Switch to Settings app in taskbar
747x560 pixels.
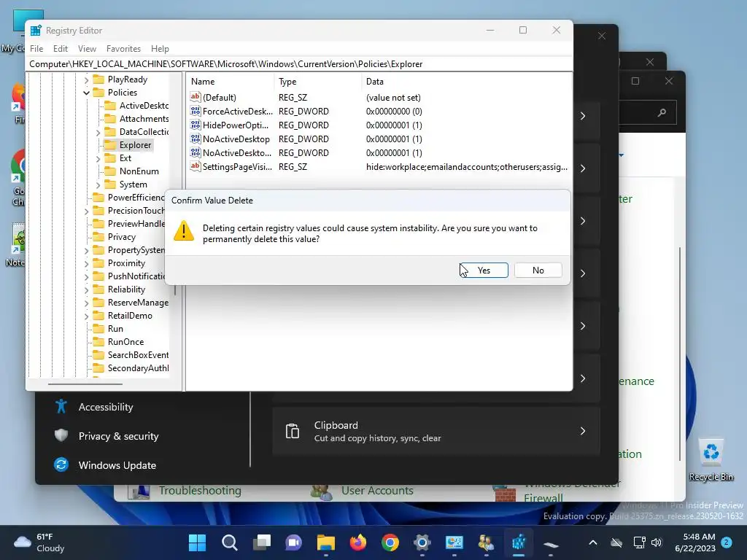point(422,542)
